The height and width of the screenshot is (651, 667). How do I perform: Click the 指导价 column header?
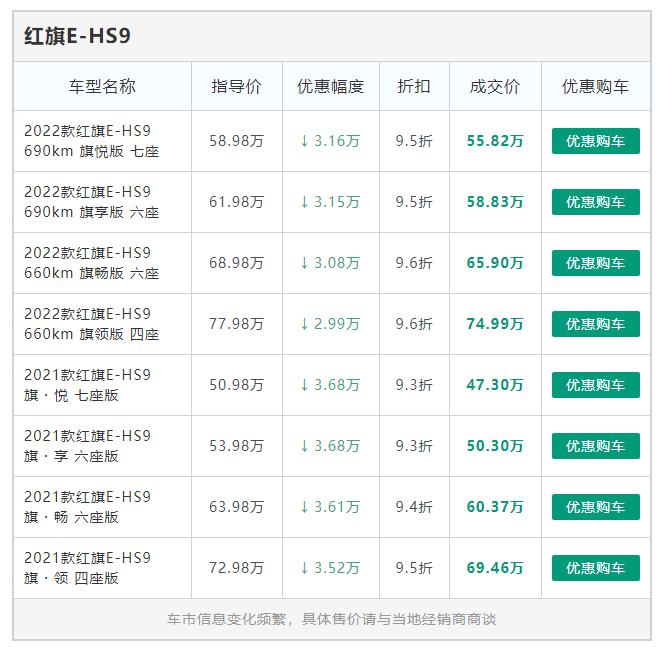click(x=237, y=86)
